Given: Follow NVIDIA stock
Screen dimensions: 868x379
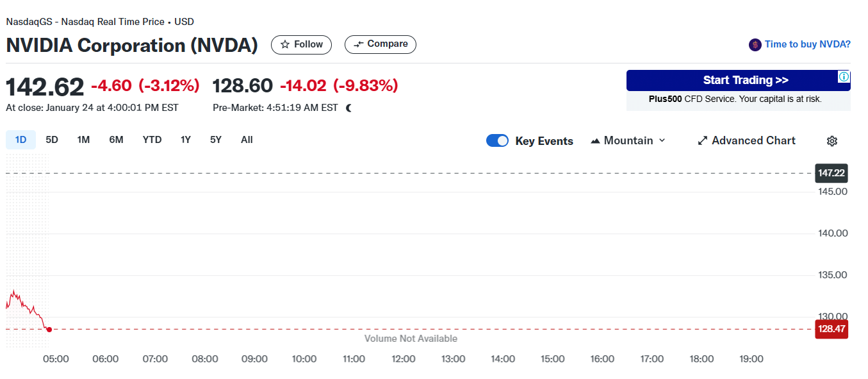Looking at the screenshot, I should point(301,44).
